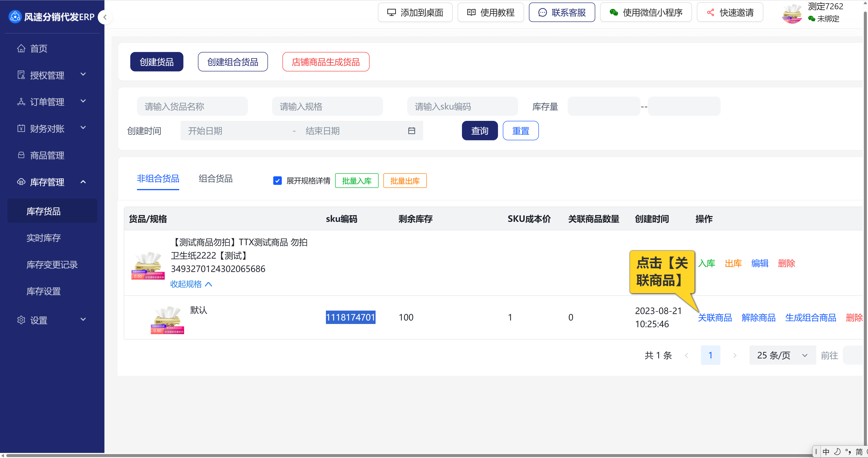Uncheck the 展开规格详情 checkbox
868x458 pixels.
tap(277, 181)
